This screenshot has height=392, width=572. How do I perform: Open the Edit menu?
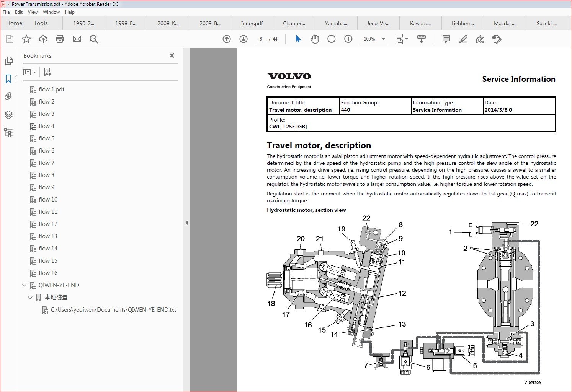(x=19, y=12)
